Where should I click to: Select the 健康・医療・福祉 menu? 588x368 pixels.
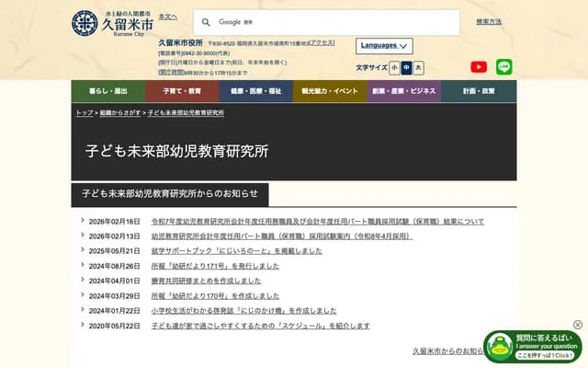[256, 91]
